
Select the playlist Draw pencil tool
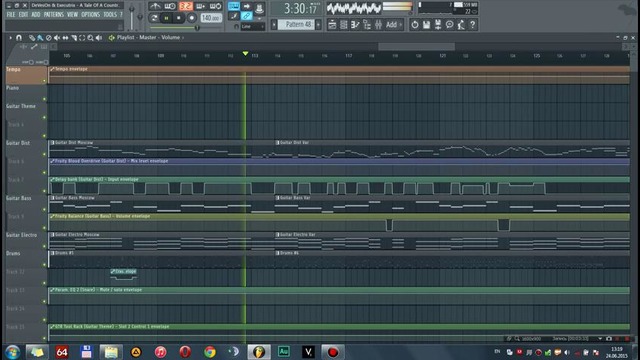pyautogui.click(x=32, y=38)
